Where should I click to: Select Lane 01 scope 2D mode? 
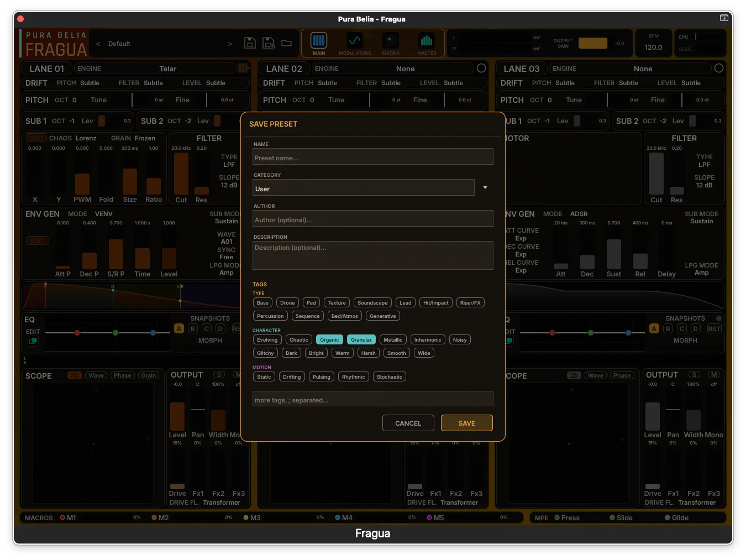[74, 375]
